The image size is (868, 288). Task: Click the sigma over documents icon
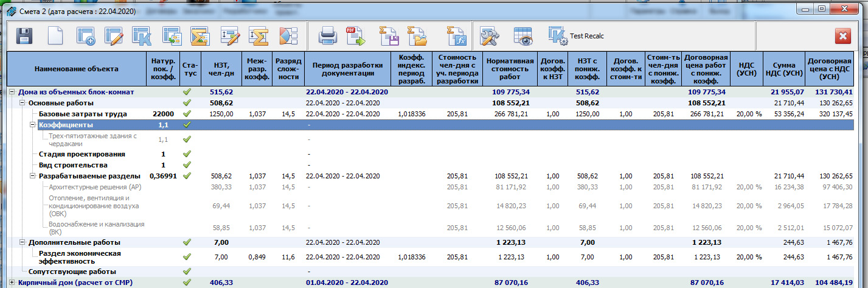pos(200,36)
